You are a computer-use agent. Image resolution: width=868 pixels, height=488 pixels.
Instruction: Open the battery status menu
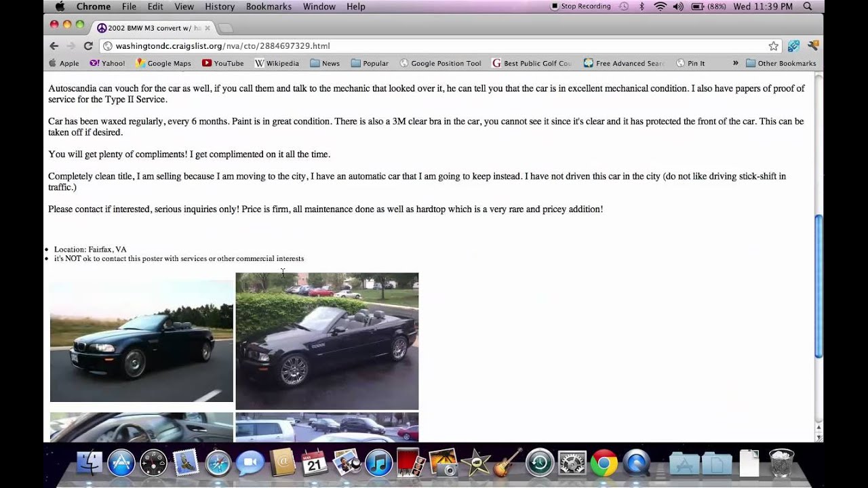pos(708,6)
